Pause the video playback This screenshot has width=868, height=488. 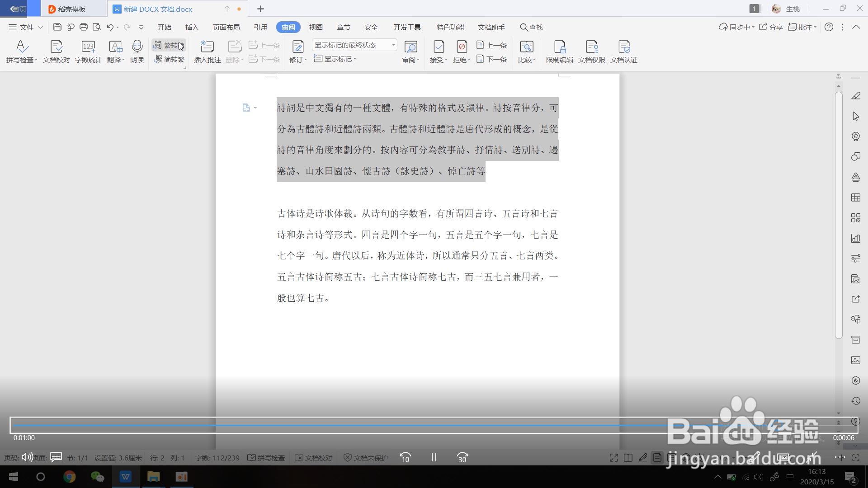click(434, 457)
